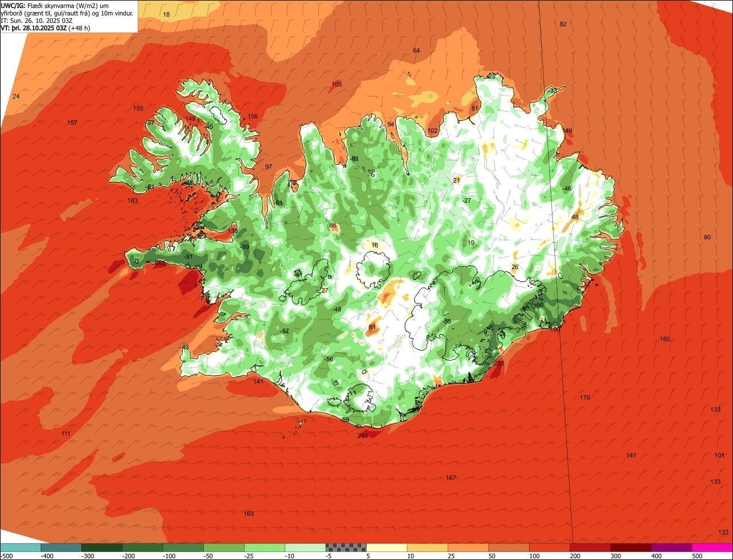Click the flux value 48 in the east

(575, 218)
